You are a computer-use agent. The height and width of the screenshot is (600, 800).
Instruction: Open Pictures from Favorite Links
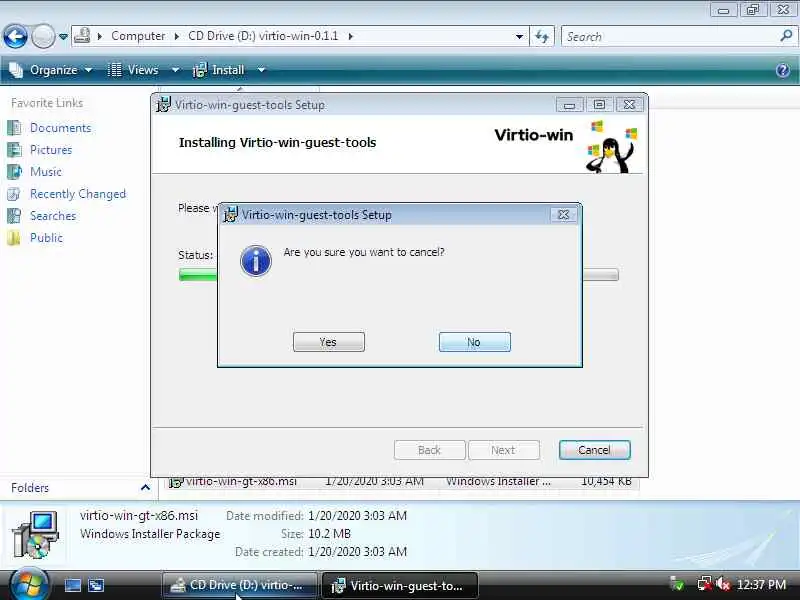click(x=51, y=149)
